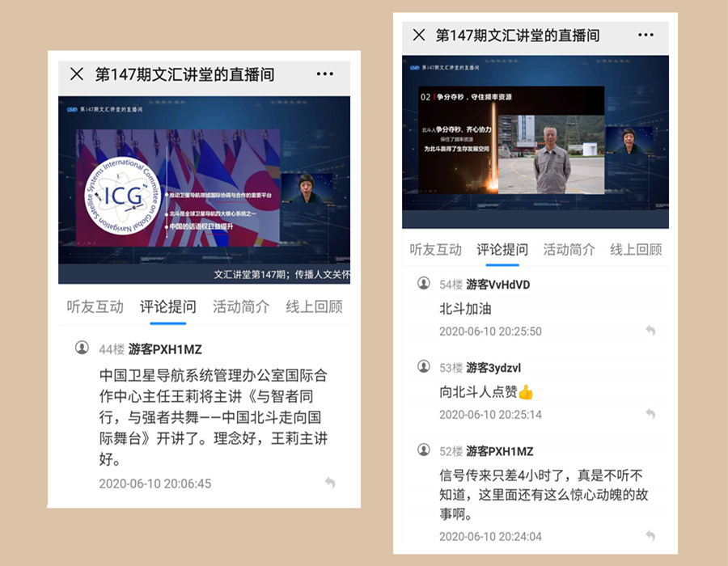Open the three-dot menu above the rocket launch video
This screenshot has height=566, width=728.
(x=645, y=35)
